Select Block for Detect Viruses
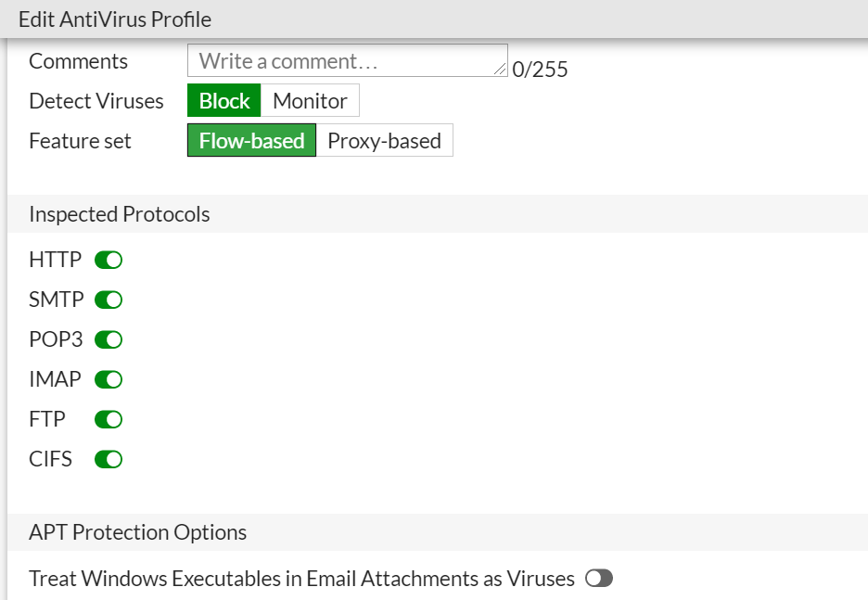 pos(224,101)
